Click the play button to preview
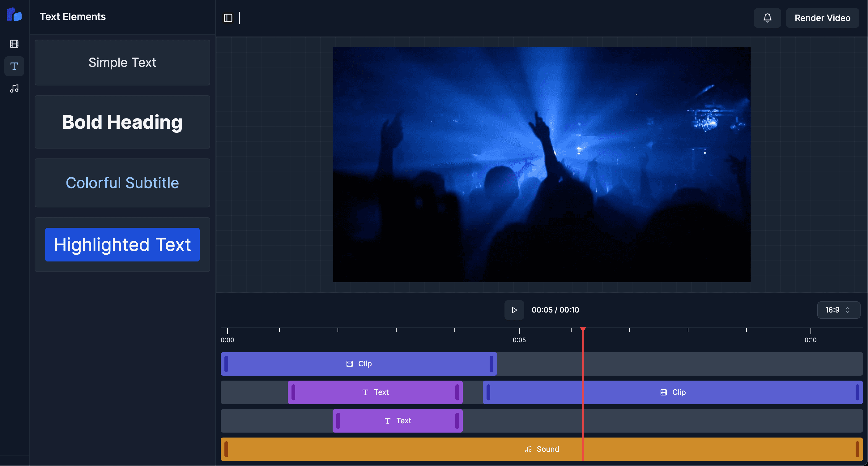868x466 pixels. (x=514, y=310)
